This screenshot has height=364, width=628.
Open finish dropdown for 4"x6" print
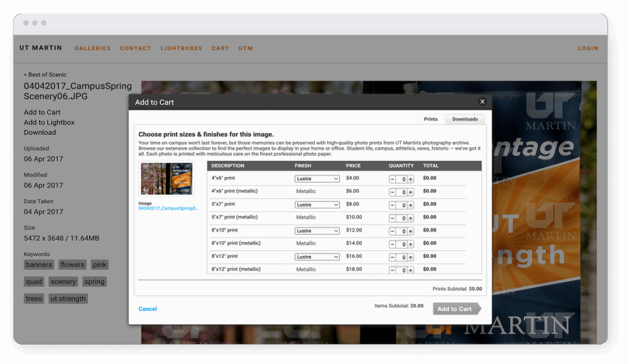(x=317, y=179)
